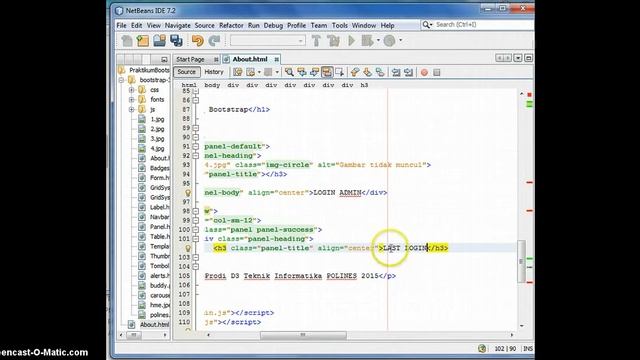Switch to History view
The image size is (640, 360).
[214, 72]
